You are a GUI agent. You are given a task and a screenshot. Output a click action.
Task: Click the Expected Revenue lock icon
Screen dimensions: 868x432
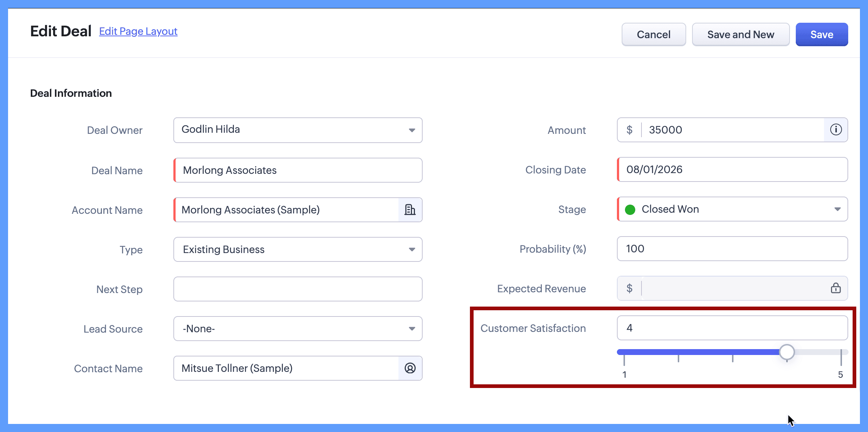pos(836,288)
